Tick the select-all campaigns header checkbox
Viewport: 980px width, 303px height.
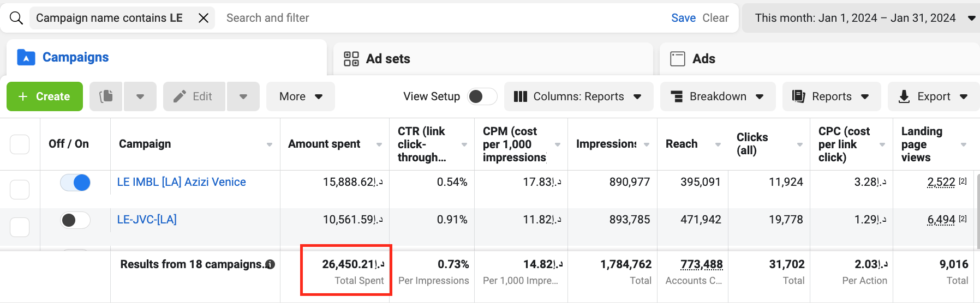pyautogui.click(x=20, y=144)
